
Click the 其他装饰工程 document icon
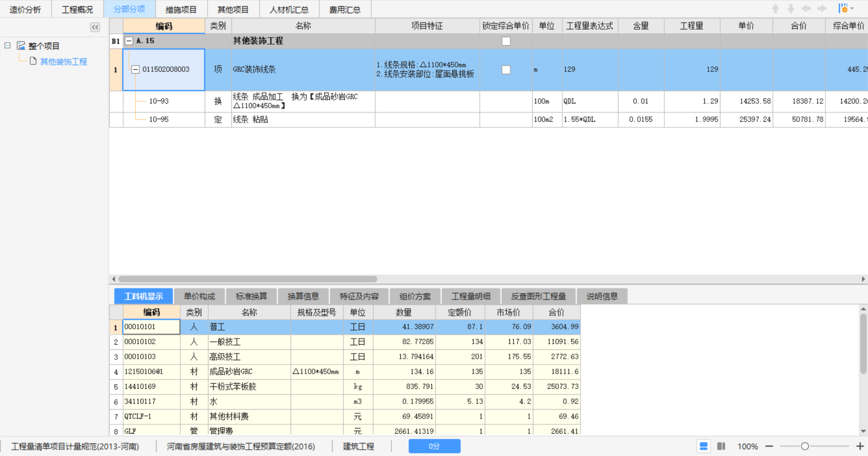coord(33,61)
